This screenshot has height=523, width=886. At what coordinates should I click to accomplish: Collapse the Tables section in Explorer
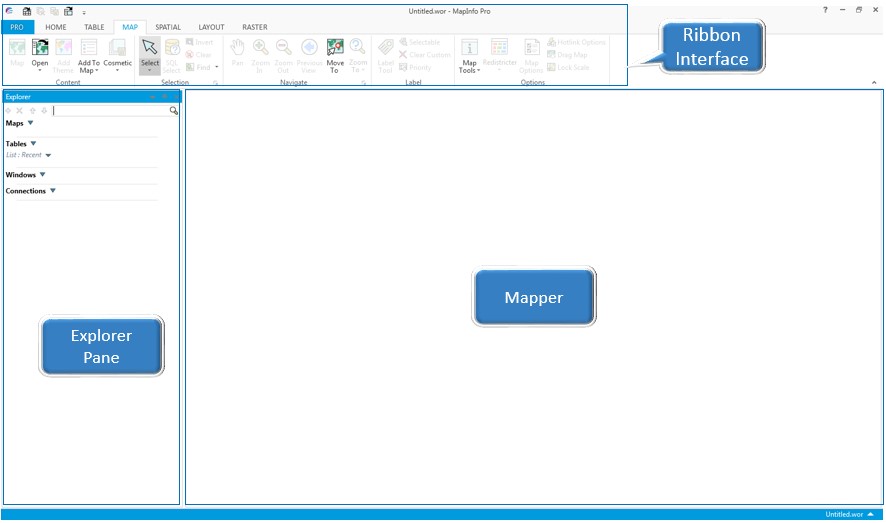click(33, 143)
